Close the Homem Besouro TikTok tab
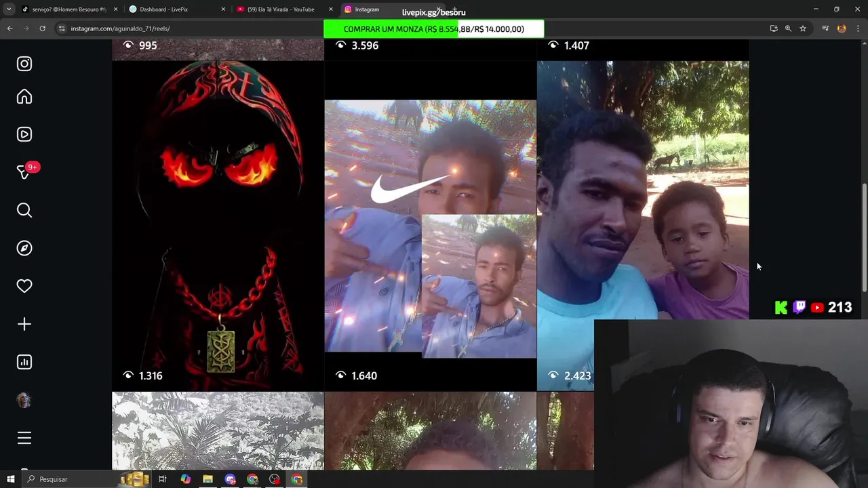 115,9
